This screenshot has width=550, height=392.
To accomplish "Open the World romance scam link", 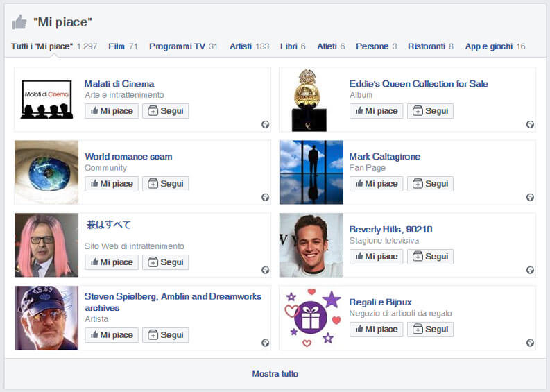I will [128, 157].
